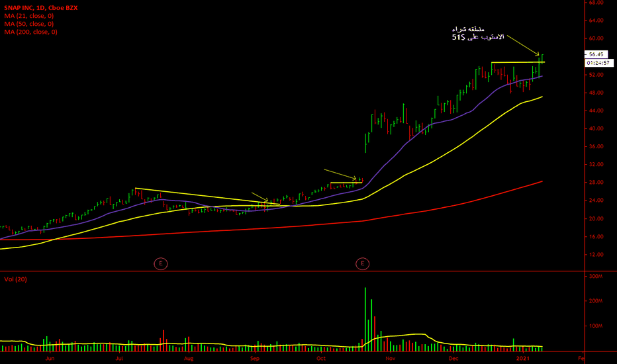Click the 20.00 price axis label
This screenshot has height=364, width=617.
[x=596, y=219]
